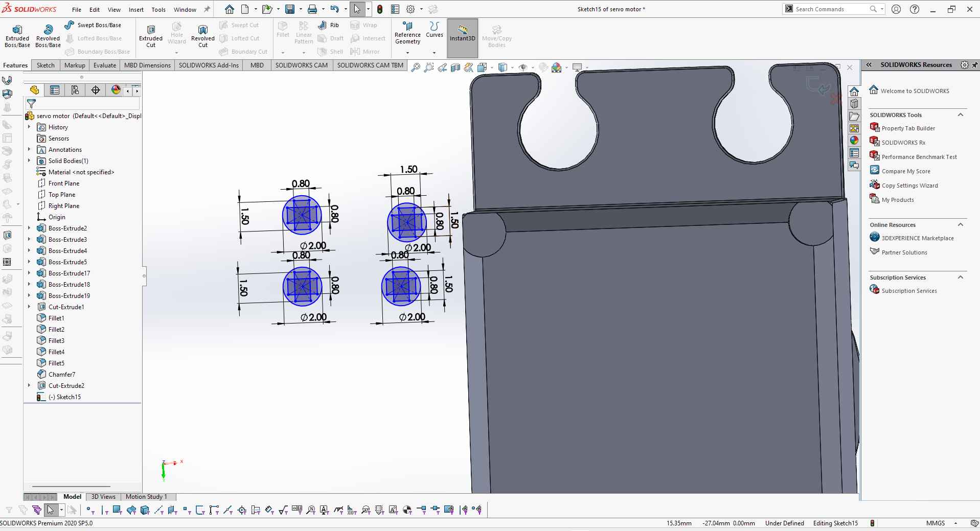Open the Curves dropdown arrow
The image size is (980, 531).
(434, 53)
